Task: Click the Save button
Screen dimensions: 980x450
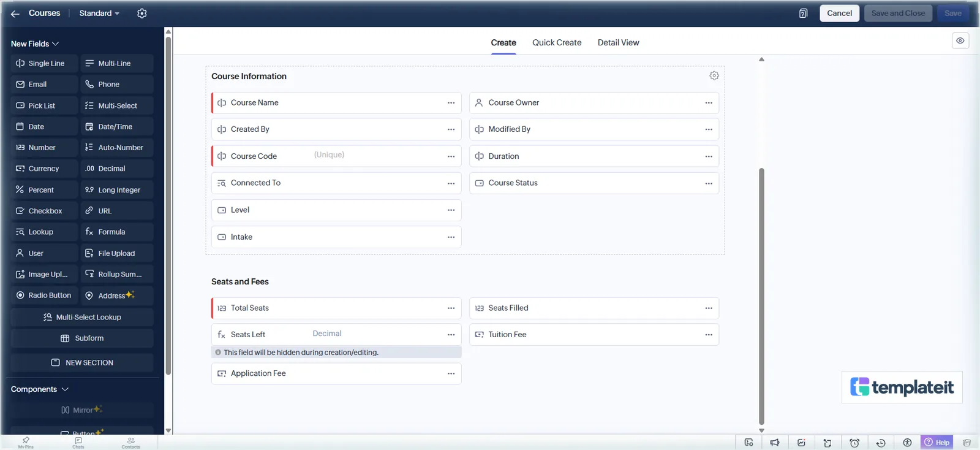Action: coord(953,13)
